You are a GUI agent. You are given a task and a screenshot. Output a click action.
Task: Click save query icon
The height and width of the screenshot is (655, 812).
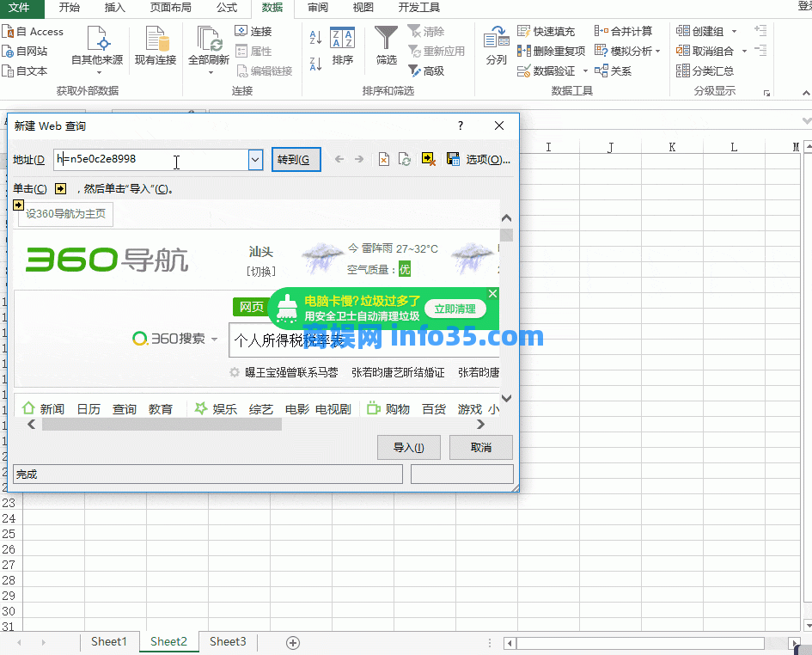pyautogui.click(x=453, y=159)
